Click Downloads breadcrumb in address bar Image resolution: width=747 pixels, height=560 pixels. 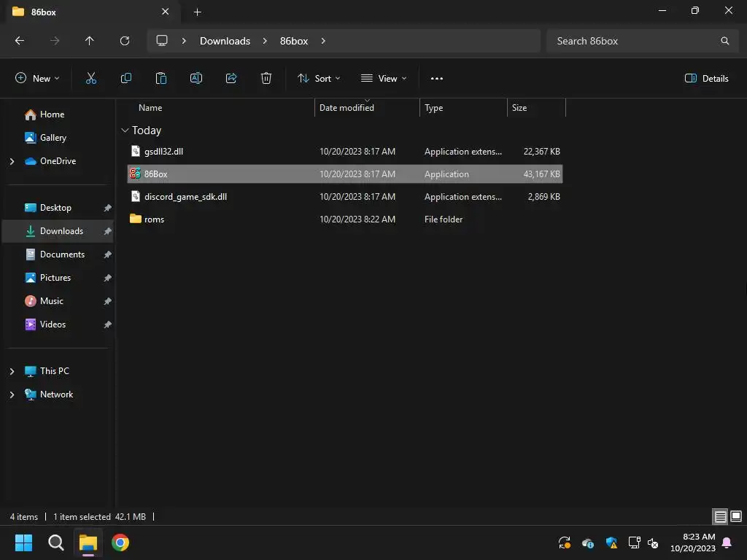point(225,41)
